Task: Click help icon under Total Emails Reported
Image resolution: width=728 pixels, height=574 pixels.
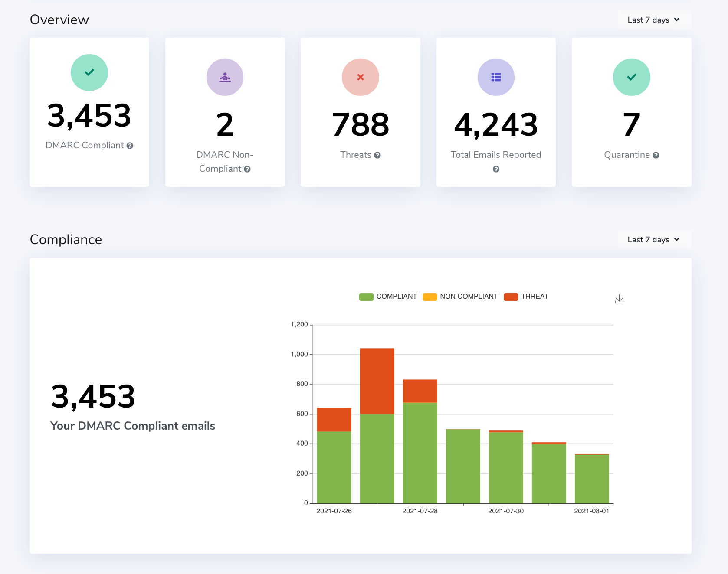Action: (496, 169)
